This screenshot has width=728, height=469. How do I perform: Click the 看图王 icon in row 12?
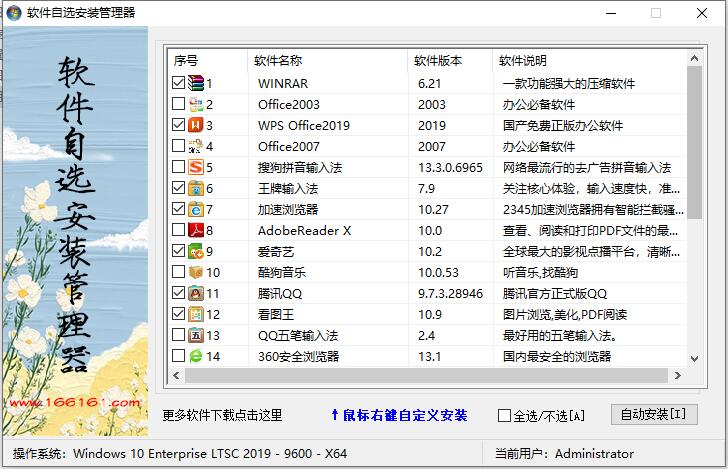[195, 314]
